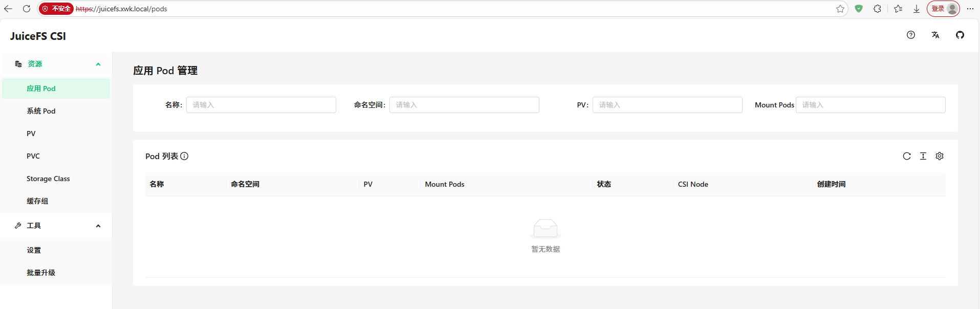The width and height of the screenshot is (980, 309).
Task: Click the 状态 column header
Action: pyautogui.click(x=633, y=184)
